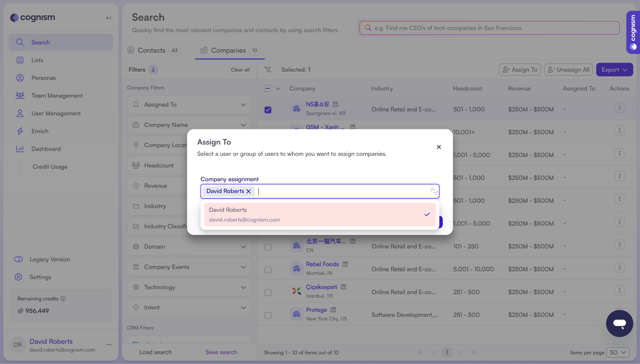Image resolution: width=640 pixels, height=364 pixels.
Task: Uncheck the NS홈쇼핑 company checkbox
Action: click(268, 110)
